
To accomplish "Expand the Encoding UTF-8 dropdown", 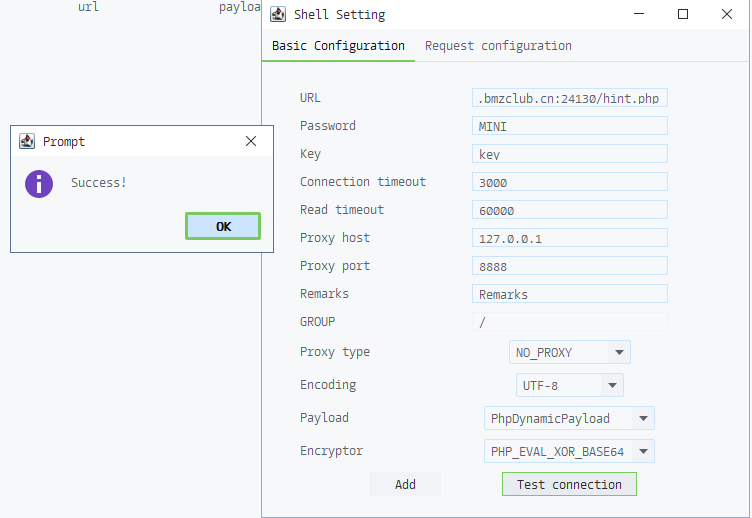I will [612, 385].
